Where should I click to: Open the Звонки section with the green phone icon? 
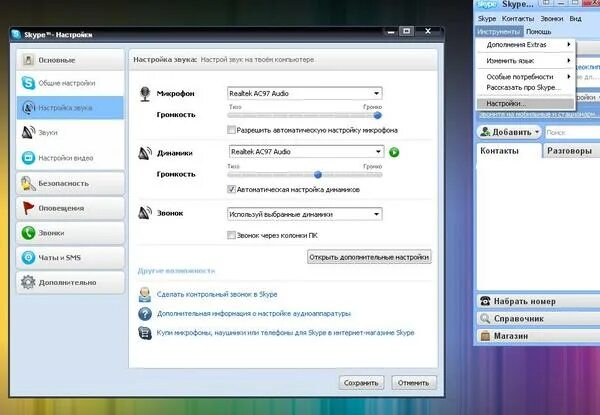tap(70, 233)
